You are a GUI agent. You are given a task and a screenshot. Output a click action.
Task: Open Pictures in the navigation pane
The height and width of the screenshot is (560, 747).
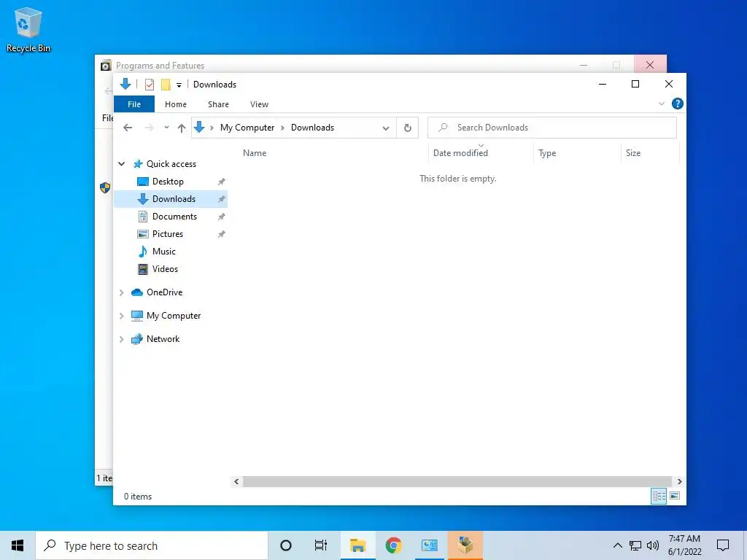pos(167,234)
